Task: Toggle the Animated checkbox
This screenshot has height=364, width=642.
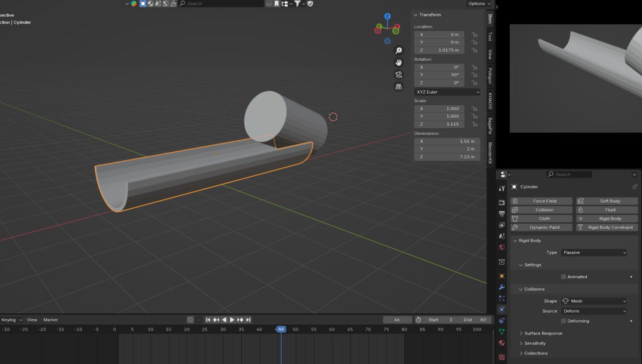Action: point(563,277)
